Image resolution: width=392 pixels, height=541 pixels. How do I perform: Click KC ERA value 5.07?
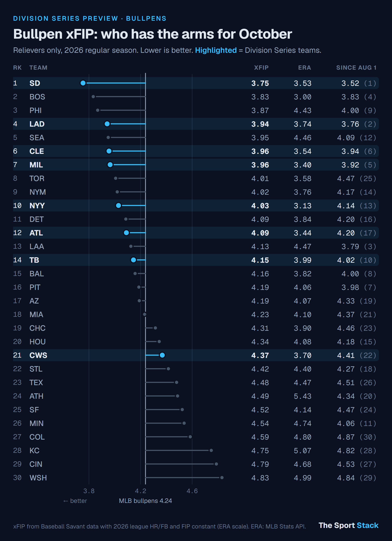302,451
